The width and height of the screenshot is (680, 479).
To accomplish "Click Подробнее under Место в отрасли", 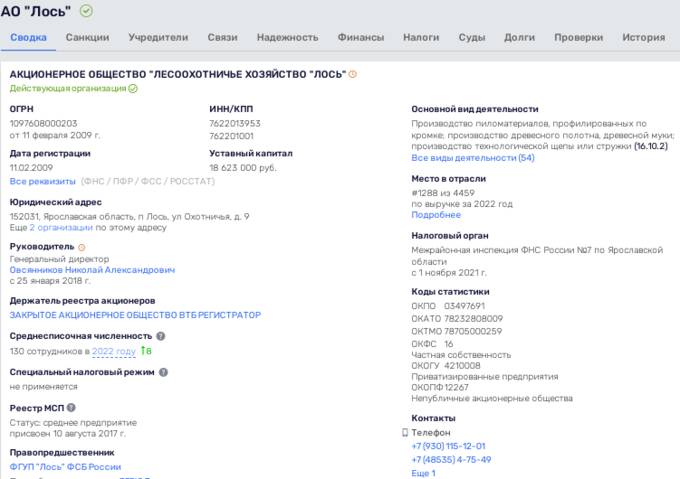I will (436, 215).
